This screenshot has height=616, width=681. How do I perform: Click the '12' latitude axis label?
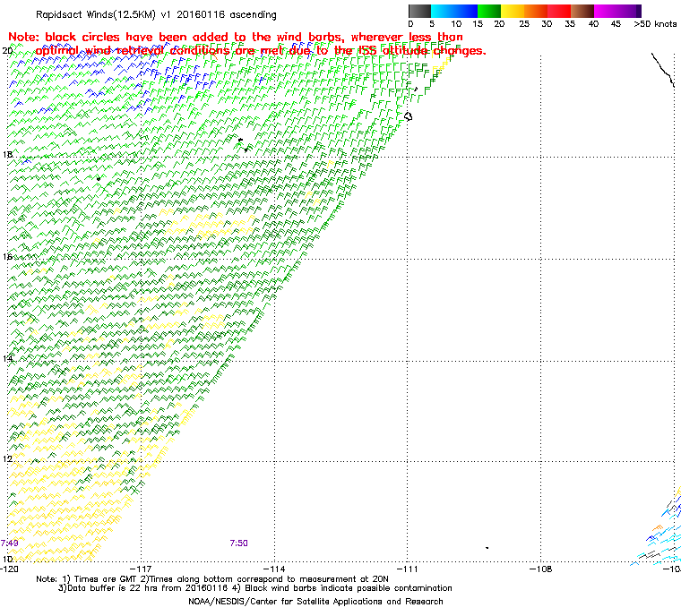point(7,459)
